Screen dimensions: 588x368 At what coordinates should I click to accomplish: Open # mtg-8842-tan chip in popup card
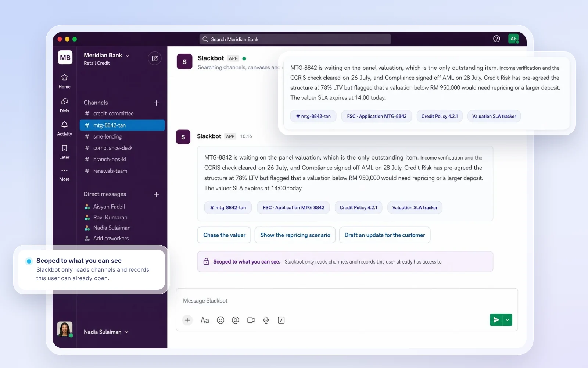coord(313,116)
